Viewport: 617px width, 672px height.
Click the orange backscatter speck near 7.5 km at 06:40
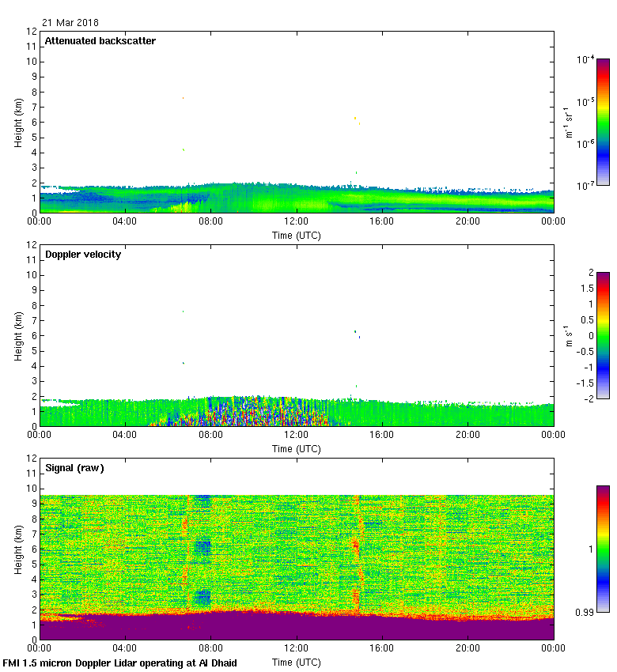[x=183, y=98]
